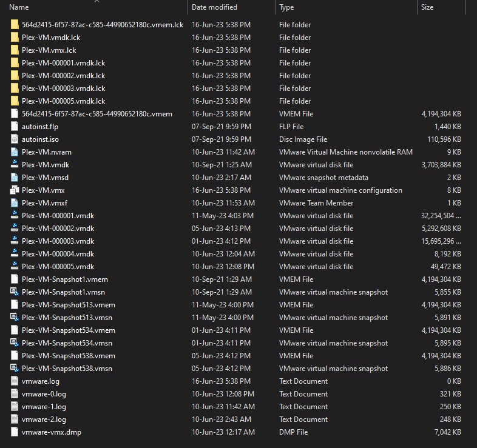477x448 pixels.
Task: Click the autoinst.iso disc image icon
Action: [x=15, y=139]
